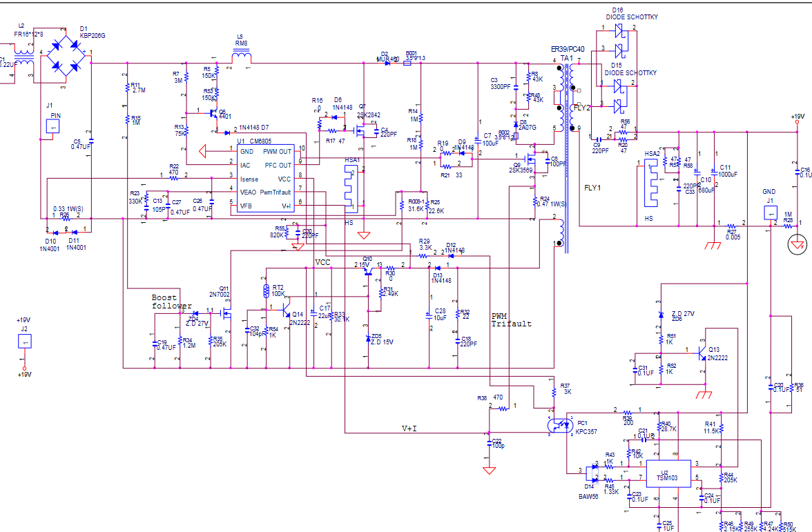
Task: Select the R27 0.005 sense resistor
Action: point(731,226)
